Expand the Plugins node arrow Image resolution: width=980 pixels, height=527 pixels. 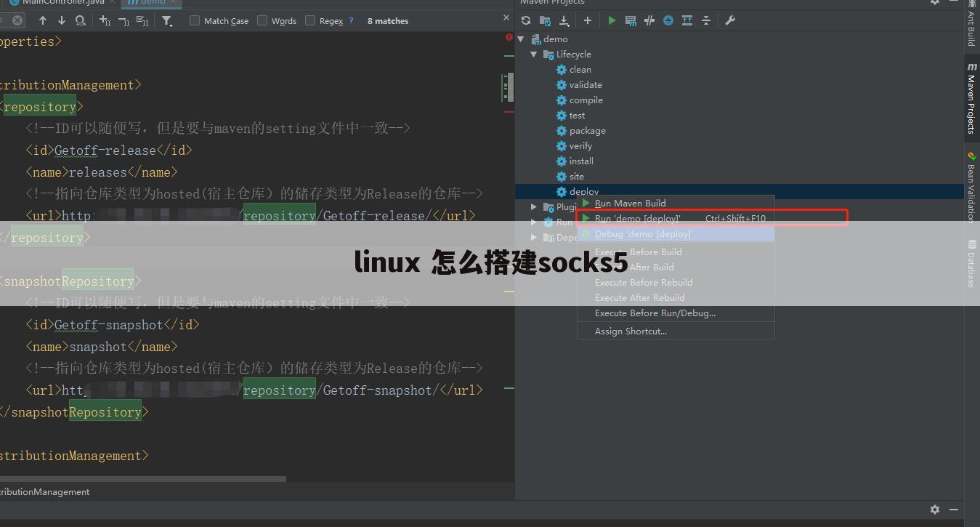534,207
